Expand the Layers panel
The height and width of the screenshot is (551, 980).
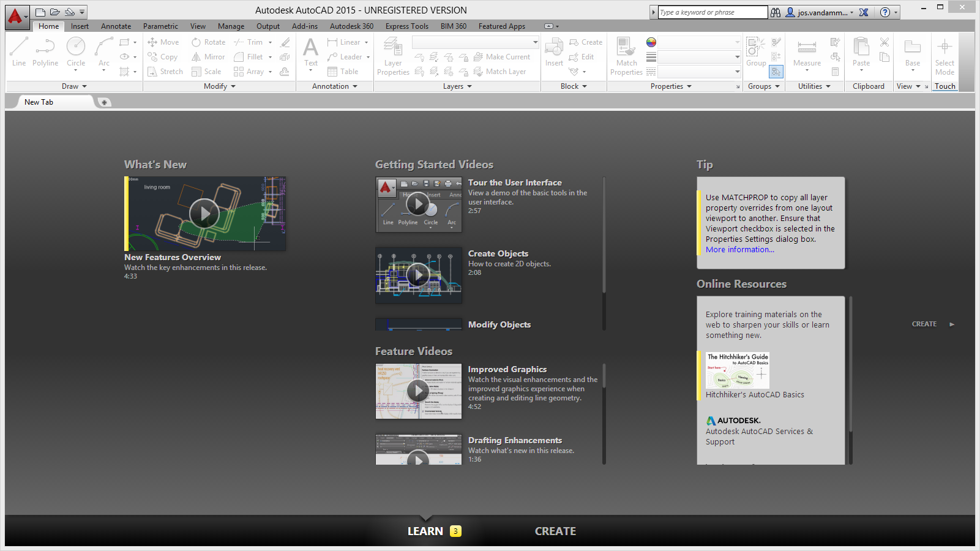click(457, 86)
